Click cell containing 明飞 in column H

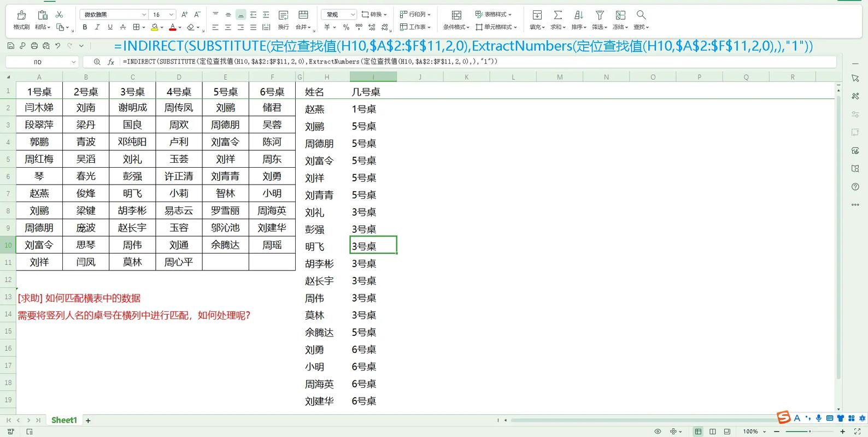coord(326,246)
